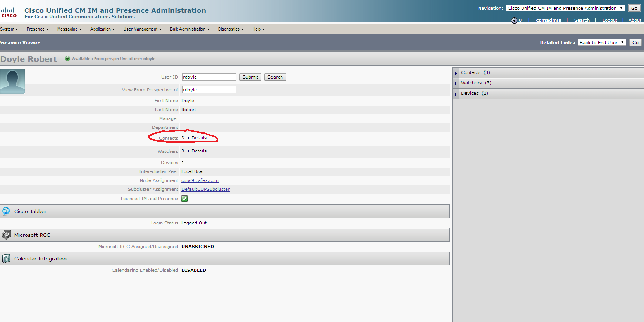Open the Messaging menu
Screen dimensions: 644x322
point(69,29)
